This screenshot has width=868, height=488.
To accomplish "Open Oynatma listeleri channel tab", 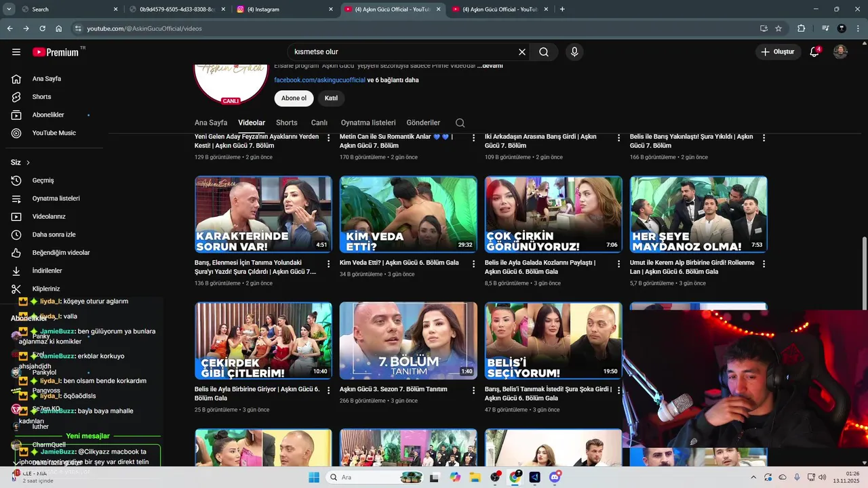I will click(x=368, y=123).
